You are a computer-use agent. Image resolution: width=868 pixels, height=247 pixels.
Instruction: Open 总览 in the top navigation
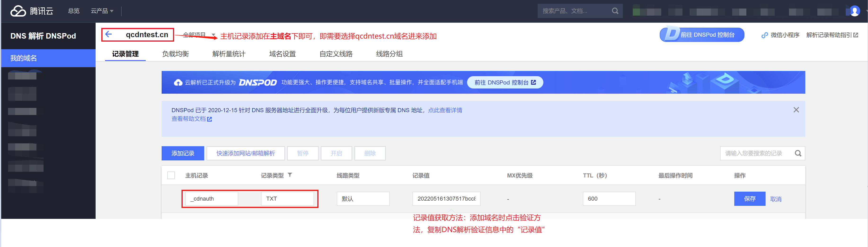pos(74,11)
